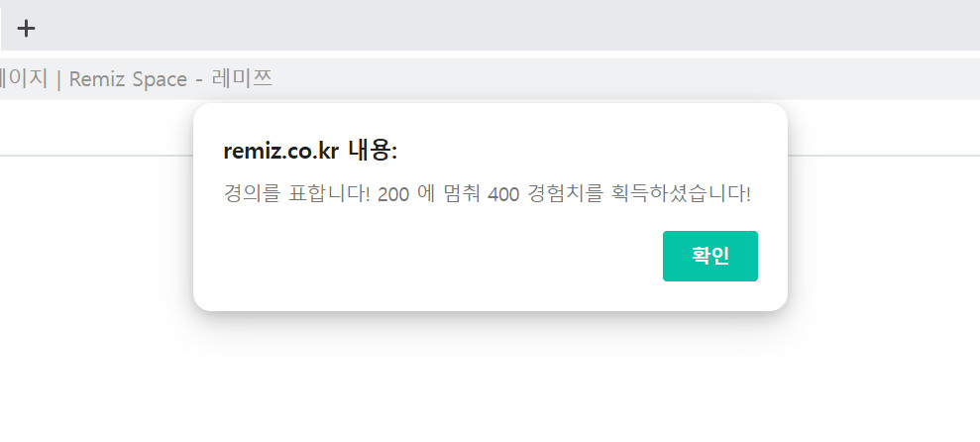Screen dimensions: 980x442
Task: Click the '경의를 표합니다!' phrase in the alert
Action: [x=297, y=194]
